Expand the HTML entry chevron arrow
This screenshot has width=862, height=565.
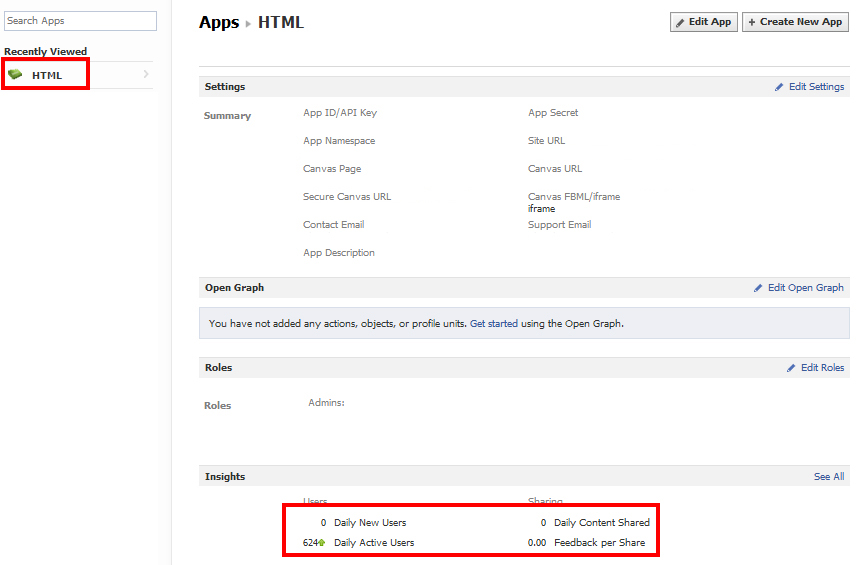[x=146, y=74]
